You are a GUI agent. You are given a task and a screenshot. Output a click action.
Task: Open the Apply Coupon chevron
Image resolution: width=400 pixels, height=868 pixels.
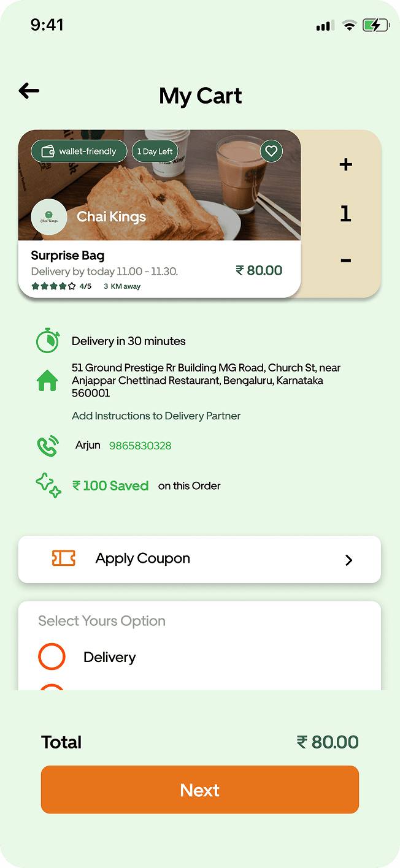click(349, 560)
